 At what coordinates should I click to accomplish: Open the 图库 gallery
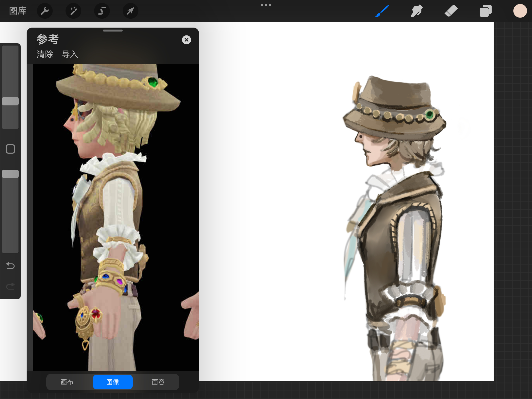(18, 11)
